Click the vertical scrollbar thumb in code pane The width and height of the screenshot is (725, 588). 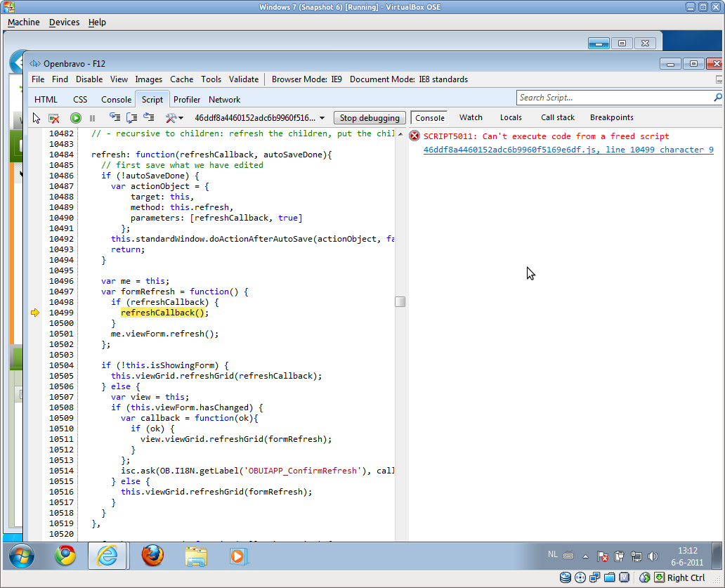click(x=400, y=301)
